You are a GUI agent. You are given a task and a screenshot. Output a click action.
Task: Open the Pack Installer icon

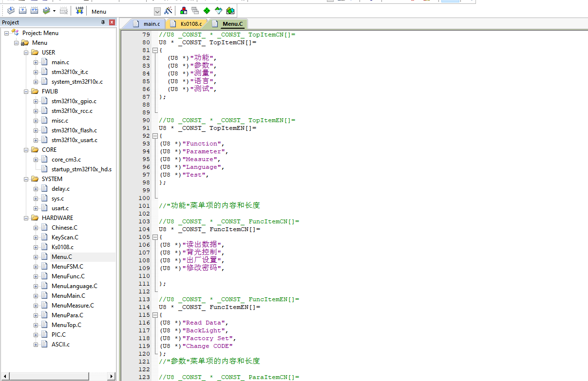tap(230, 11)
